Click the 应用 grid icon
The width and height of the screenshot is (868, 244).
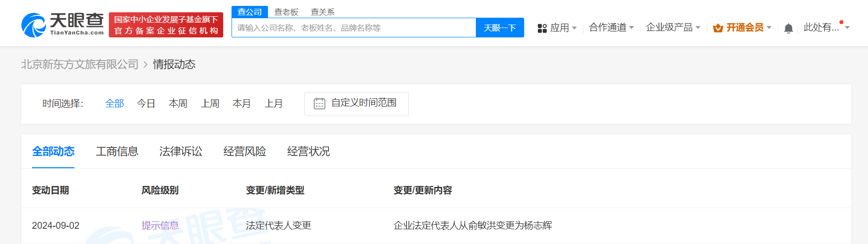542,29
